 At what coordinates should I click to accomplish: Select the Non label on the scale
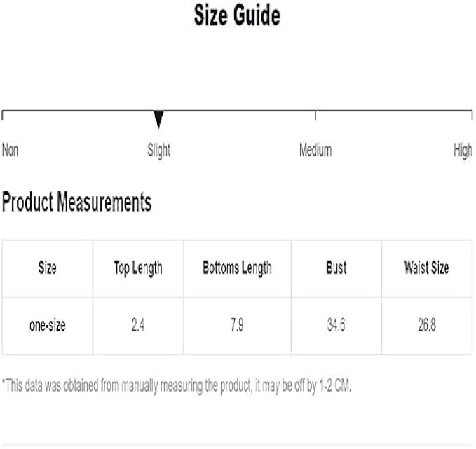tap(11, 150)
